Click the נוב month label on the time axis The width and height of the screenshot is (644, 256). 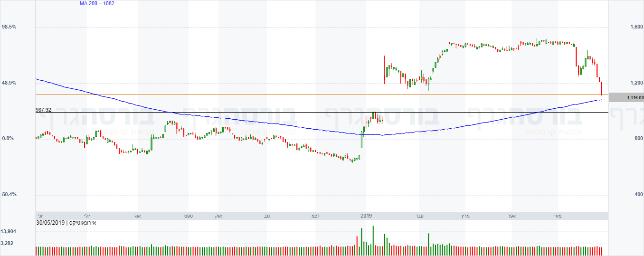[266, 216]
